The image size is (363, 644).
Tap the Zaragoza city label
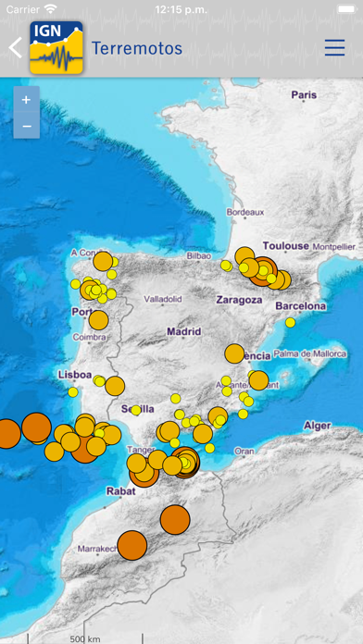pyautogui.click(x=239, y=300)
